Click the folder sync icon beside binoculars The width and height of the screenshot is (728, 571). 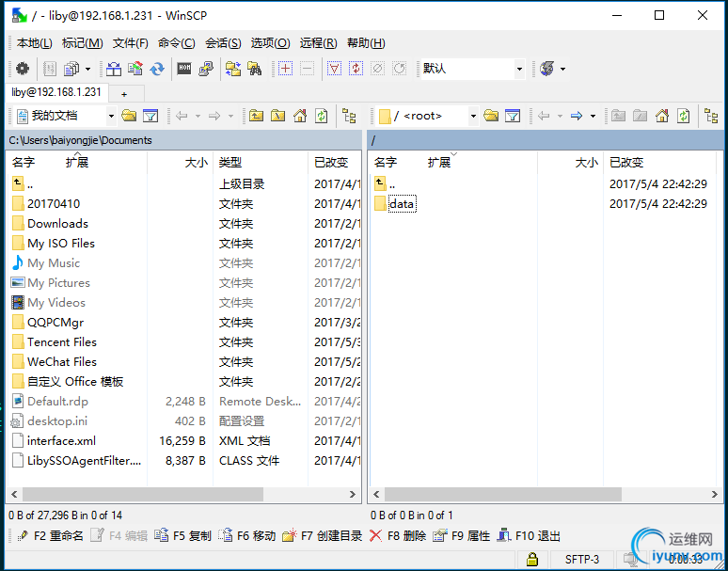[233, 69]
